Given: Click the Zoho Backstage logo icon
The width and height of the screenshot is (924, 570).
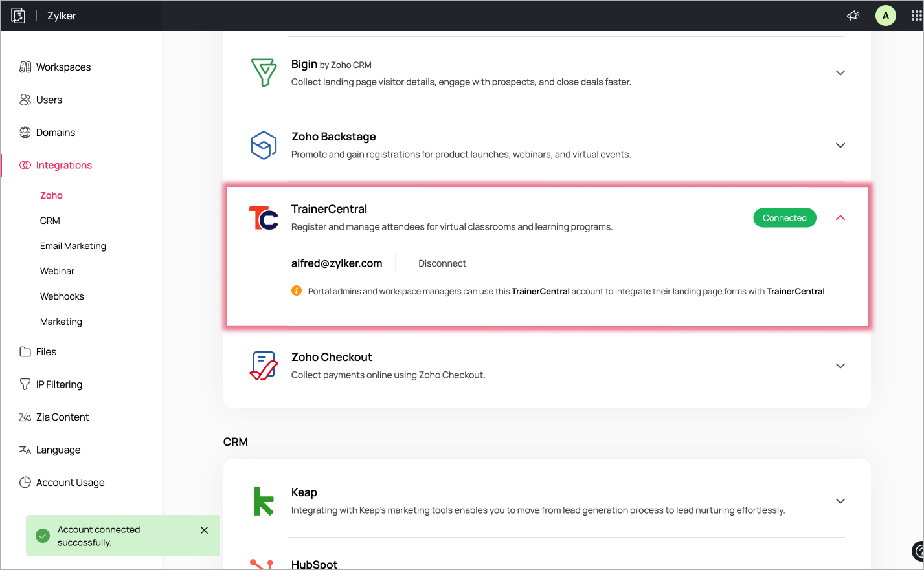Looking at the screenshot, I should (264, 145).
